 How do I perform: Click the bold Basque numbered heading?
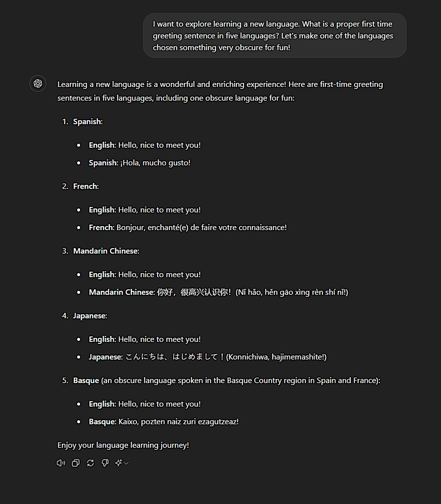[86, 380]
